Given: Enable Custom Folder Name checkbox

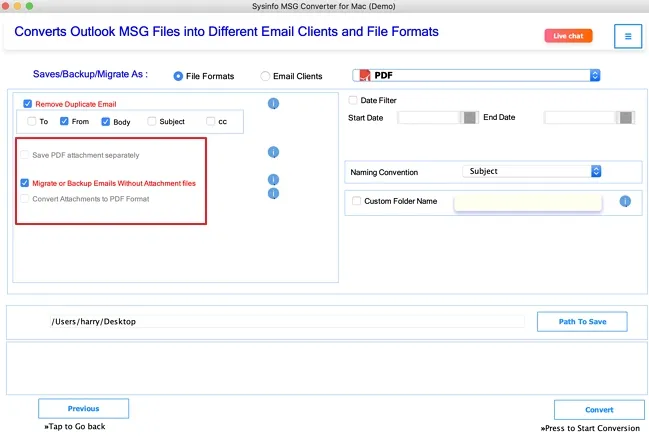Looking at the screenshot, I should coord(356,201).
